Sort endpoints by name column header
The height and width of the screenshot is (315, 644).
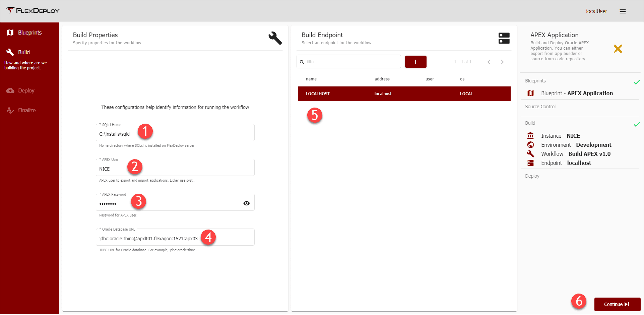point(311,79)
